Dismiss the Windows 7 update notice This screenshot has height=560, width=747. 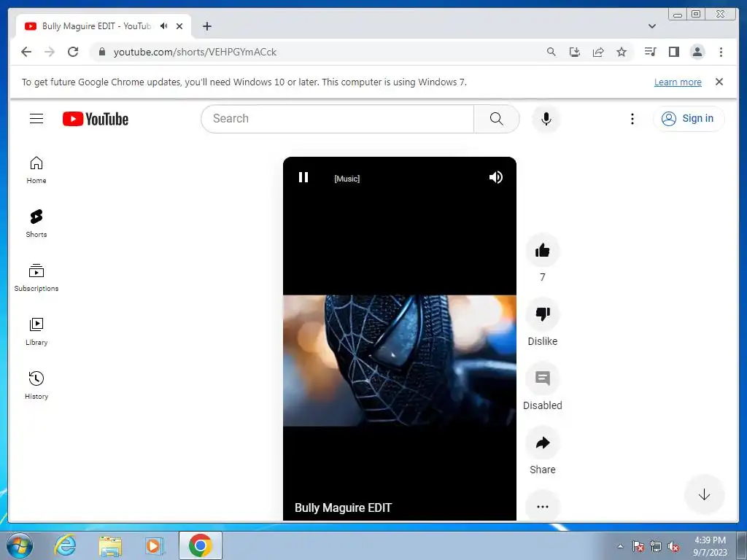click(719, 82)
